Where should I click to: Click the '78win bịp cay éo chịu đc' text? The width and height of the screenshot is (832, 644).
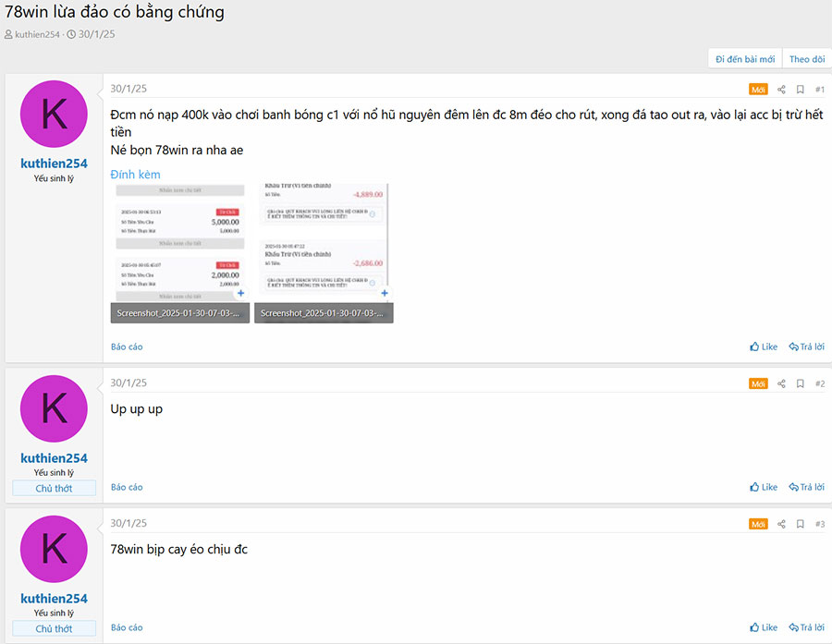pyautogui.click(x=178, y=550)
